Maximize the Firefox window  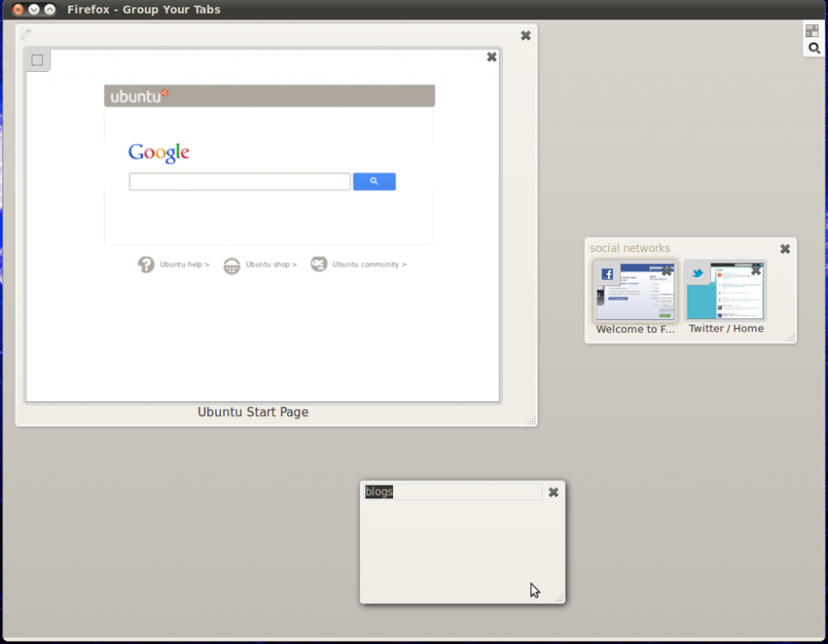(x=49, y=10)
